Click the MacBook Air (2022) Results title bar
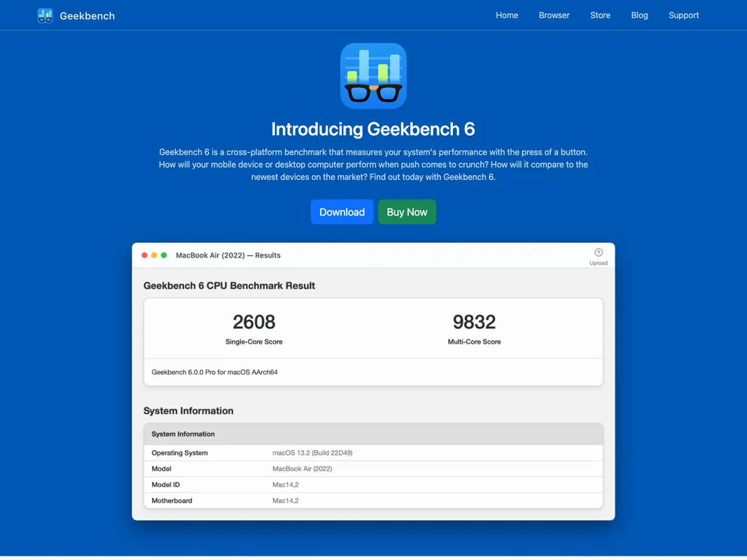Image resolution: width=747 pixels, height=560 pixels. [x=228, y=255]
